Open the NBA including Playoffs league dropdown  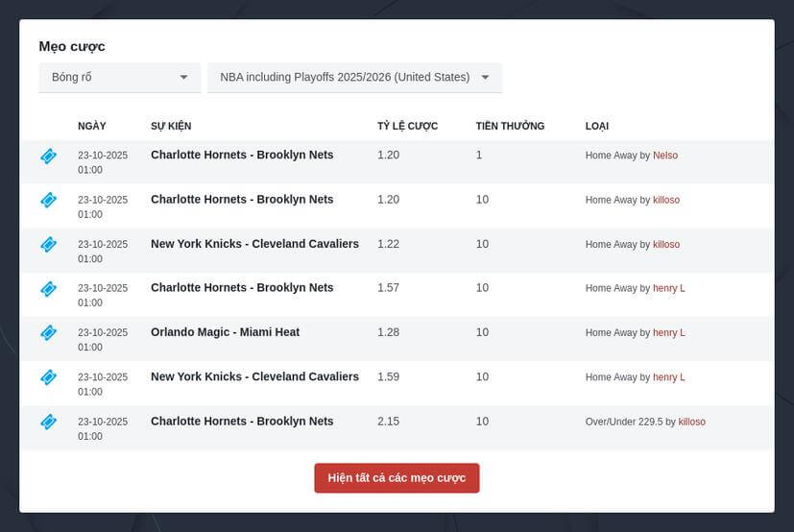[x=354, y=78]
